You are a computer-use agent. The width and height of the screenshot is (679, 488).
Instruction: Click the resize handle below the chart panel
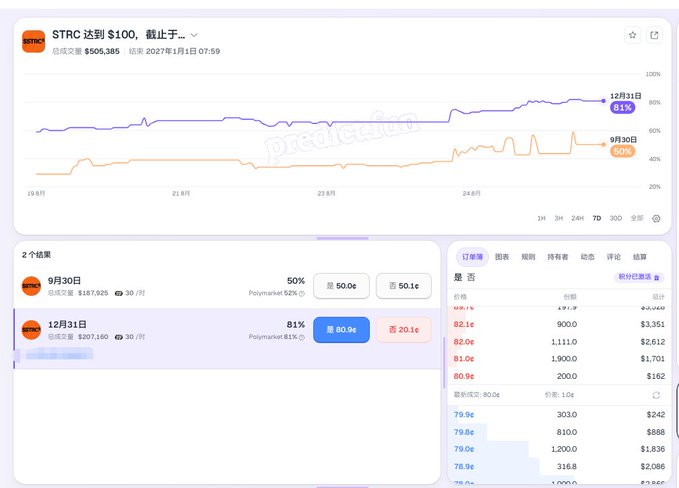tap(342, 238)
